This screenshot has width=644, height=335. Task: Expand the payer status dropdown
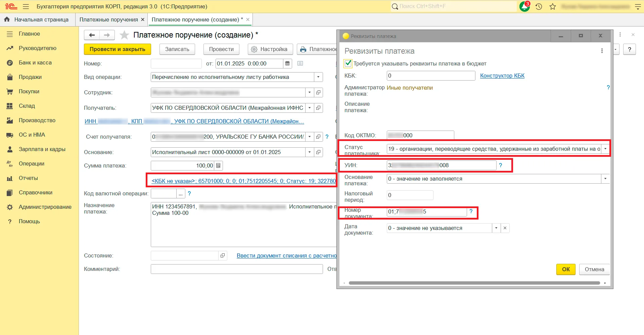[x=605, y=149]
